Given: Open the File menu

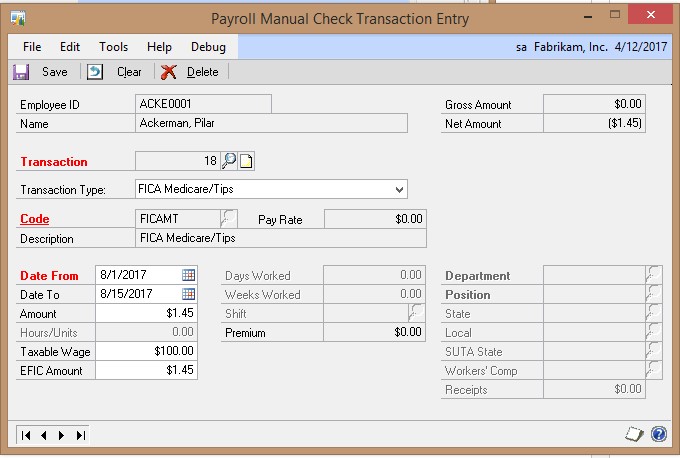Looking at the screenshot, I should pyautogui.click(x=32, y=47).
